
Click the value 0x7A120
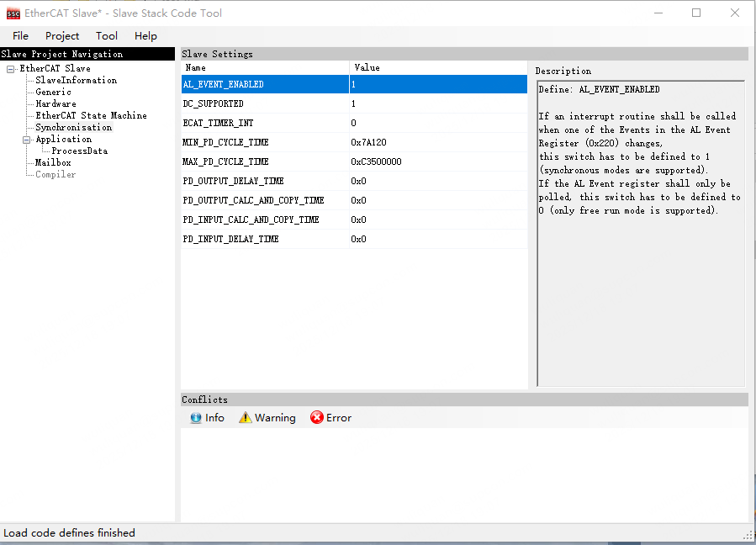coord(369,142)
